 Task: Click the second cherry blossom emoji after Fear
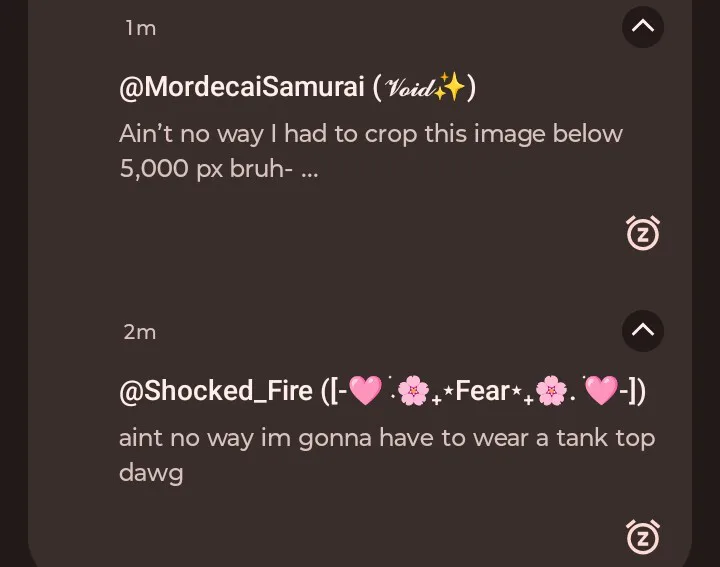click(x=551, y=391)
